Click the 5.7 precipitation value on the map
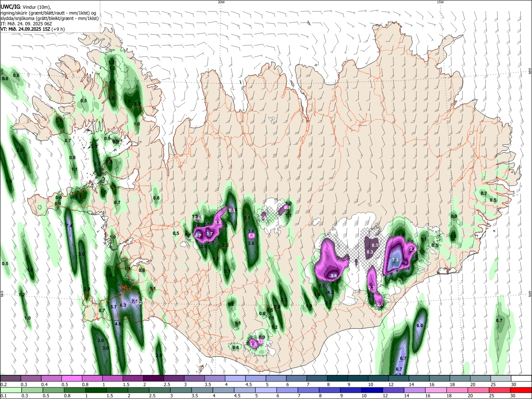This screenshot has height=399, width=532. tap(113, 307)
